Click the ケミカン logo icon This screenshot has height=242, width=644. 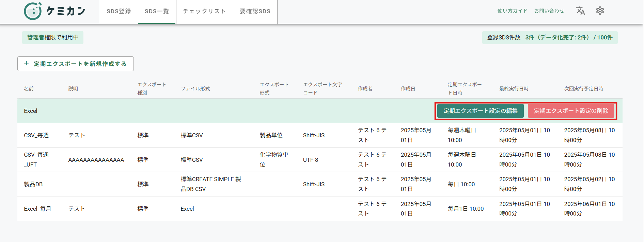pyautogui.click(x=33, y=11)
